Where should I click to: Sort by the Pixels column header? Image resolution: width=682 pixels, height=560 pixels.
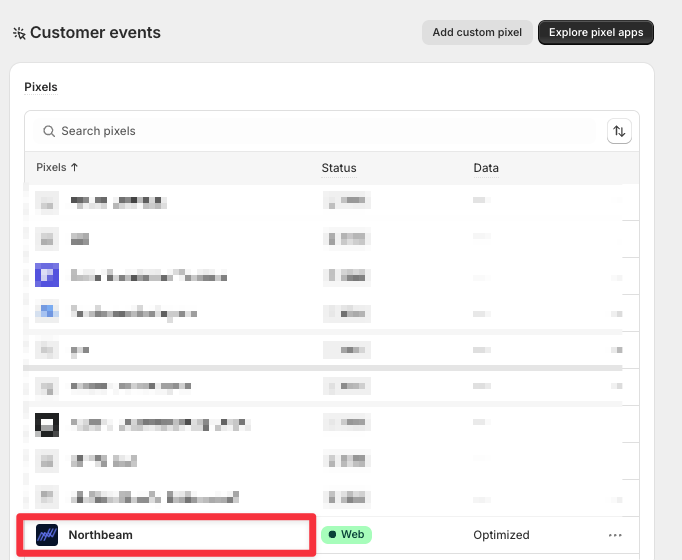click(57, 167)
